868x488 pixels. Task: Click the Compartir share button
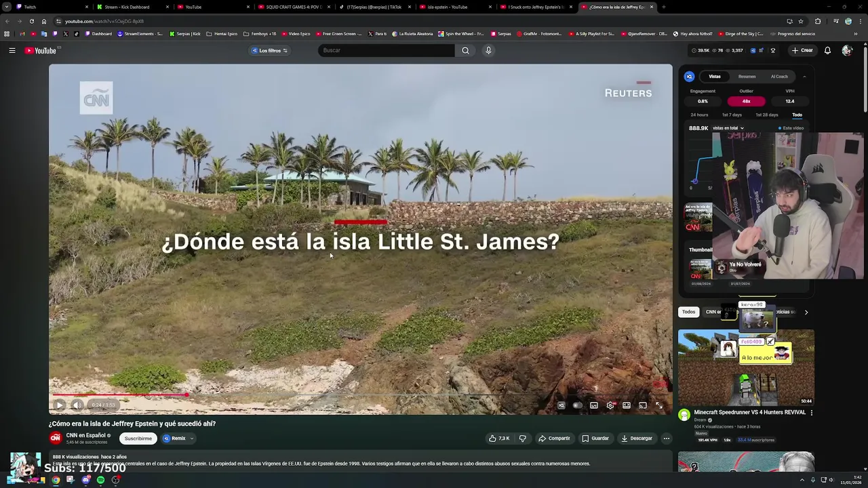point(554,439)
